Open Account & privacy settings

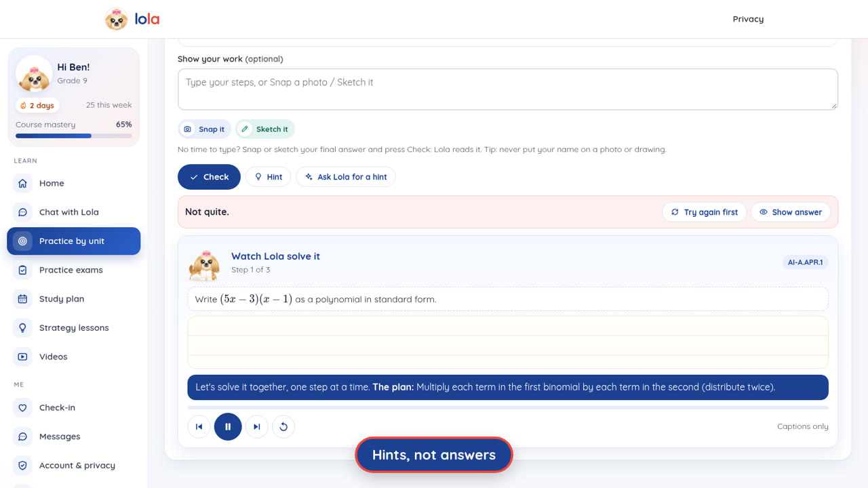click(74, 465)
